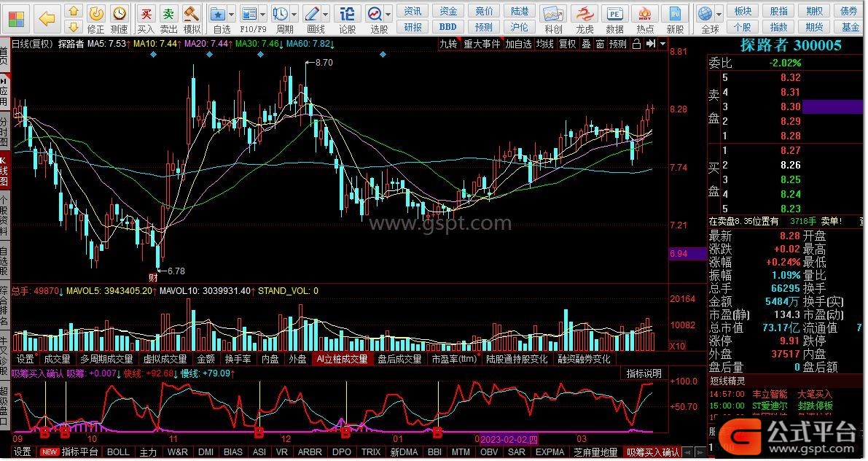The image size is (868, 461).
Task: Toggle 重大事件 major events markers
Action: point(482,44)
